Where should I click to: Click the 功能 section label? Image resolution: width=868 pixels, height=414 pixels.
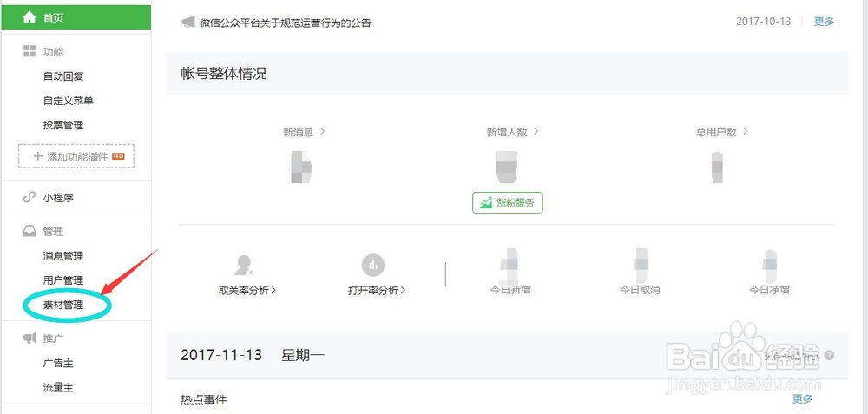coord(53,52)
